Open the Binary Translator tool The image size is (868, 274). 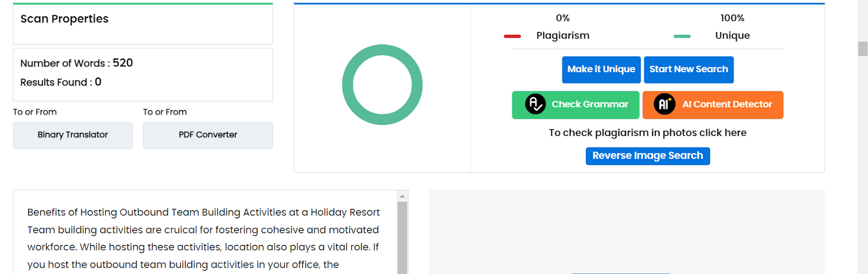coord(73,135)
